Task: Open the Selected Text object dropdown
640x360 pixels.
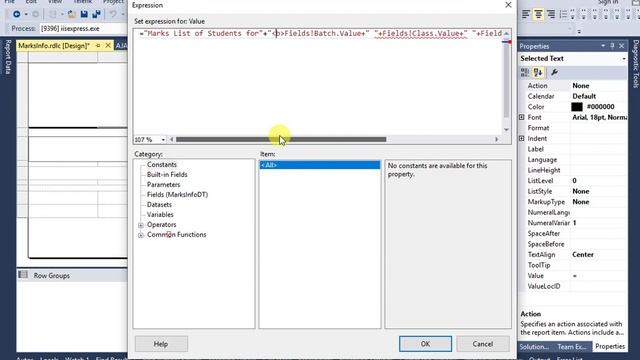Action: pyautogui.click(x=624, y=59)
